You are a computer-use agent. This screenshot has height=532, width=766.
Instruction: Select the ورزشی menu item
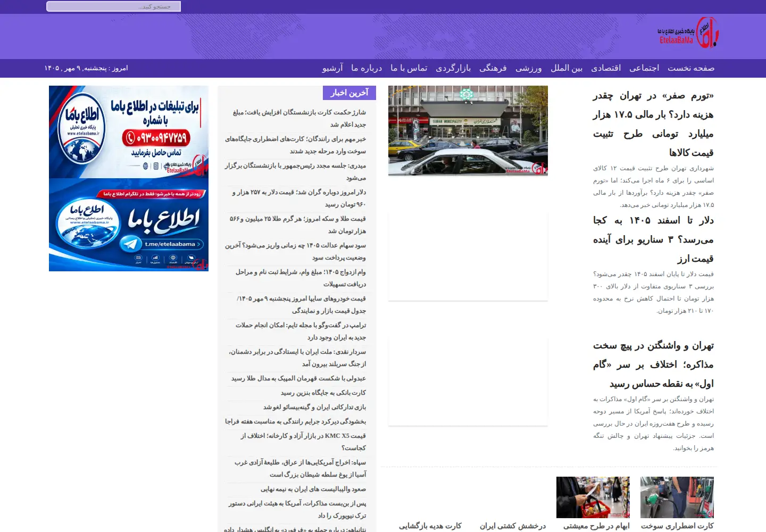529,68
